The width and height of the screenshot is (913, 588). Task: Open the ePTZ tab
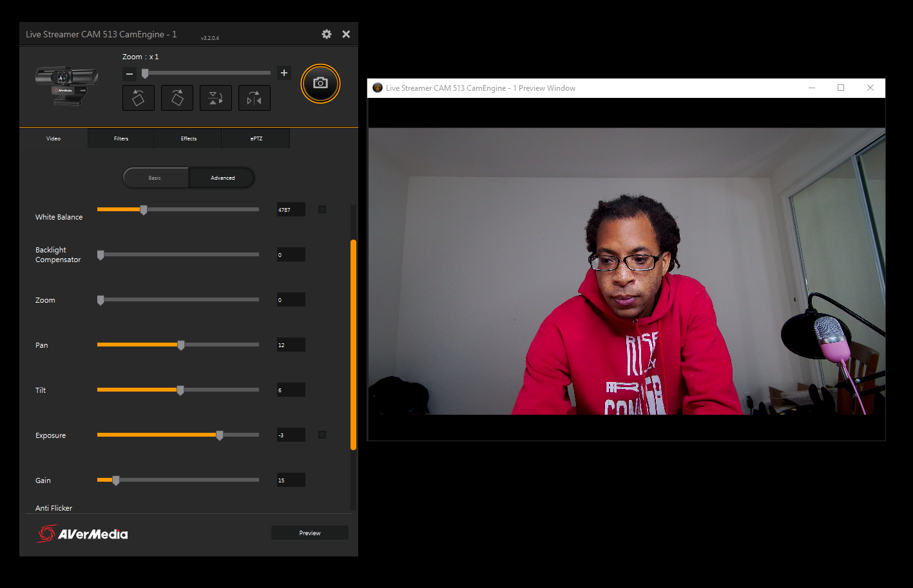tap(256, 138)
